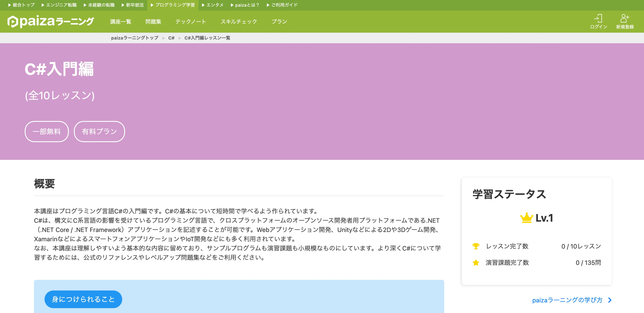The width and height of the screenshot is (644, 313).
Task: Click C#入門編レッスン一覧 breadcrumb text
Action: 207,38
